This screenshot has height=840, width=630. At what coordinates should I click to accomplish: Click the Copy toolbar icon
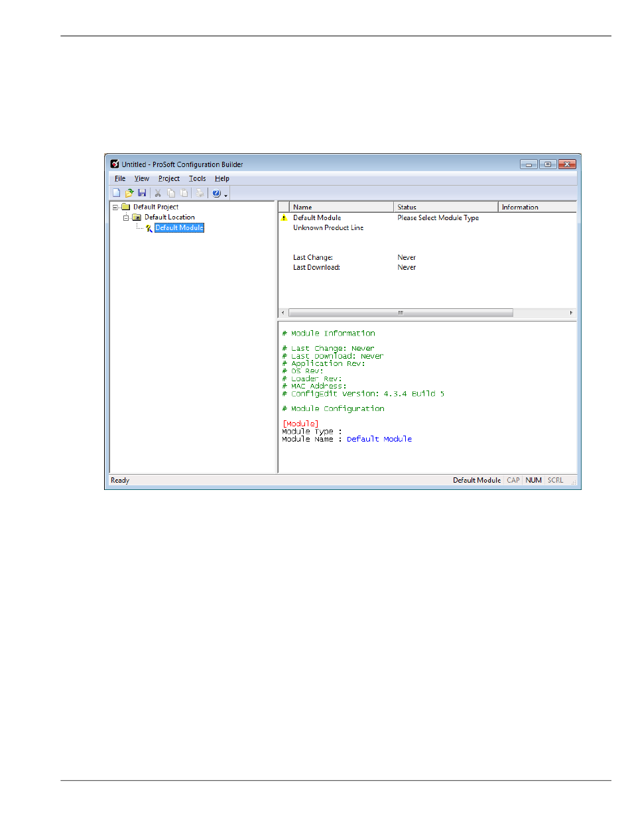[170, 193]
